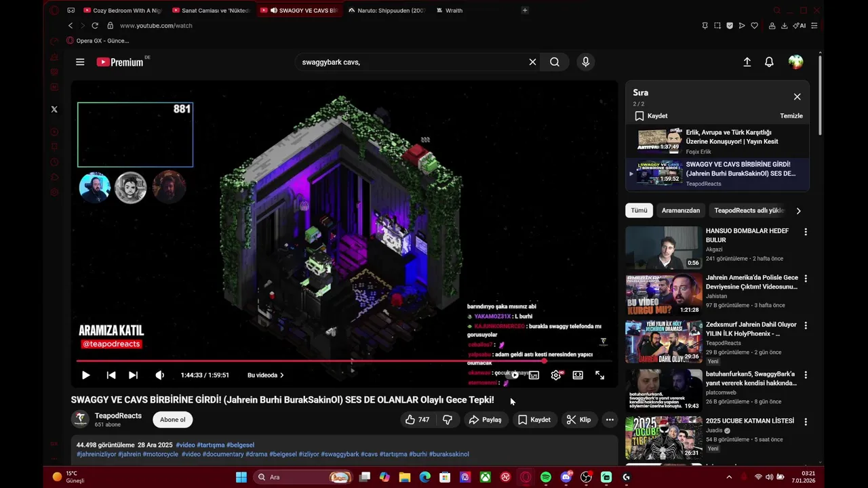
Task: Switch to 'Naruto: Shippuuden' tab
Action: 387,10
